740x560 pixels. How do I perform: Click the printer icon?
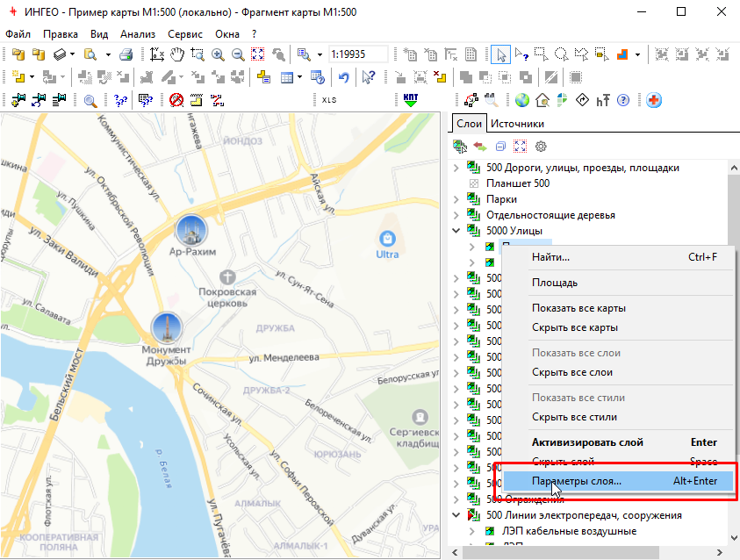(126, 54)
